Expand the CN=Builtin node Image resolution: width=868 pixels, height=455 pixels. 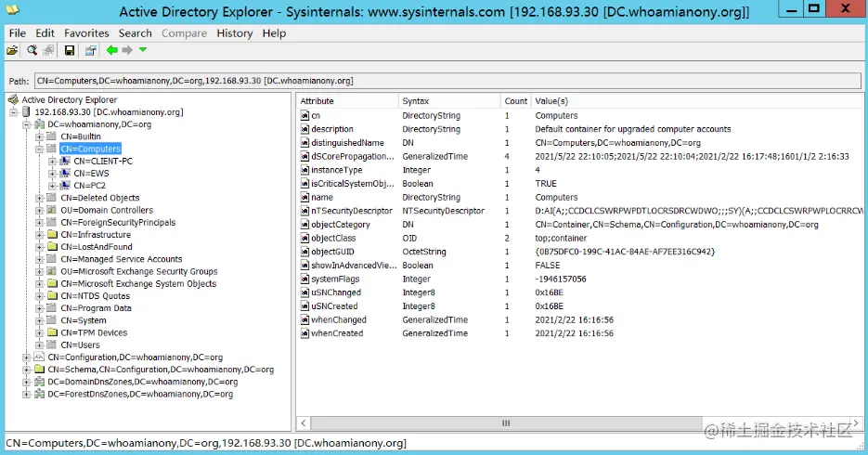[x=39, y=136]
